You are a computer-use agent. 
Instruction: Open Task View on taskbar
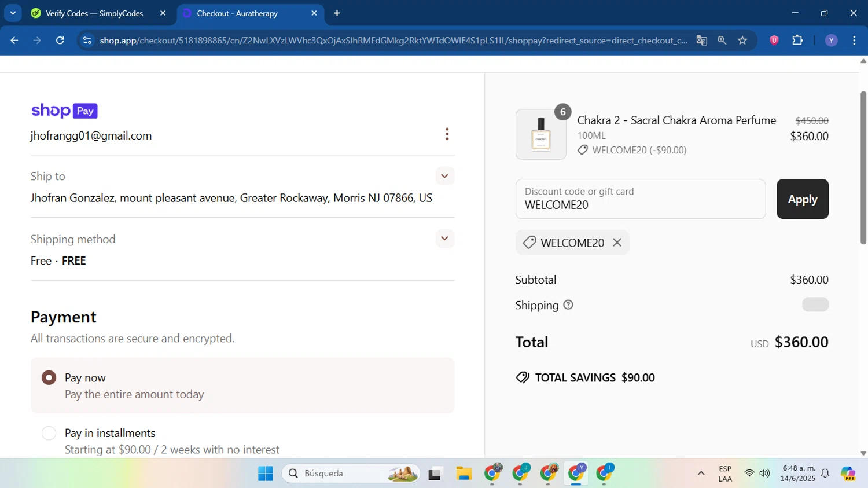tap(435, 474)
